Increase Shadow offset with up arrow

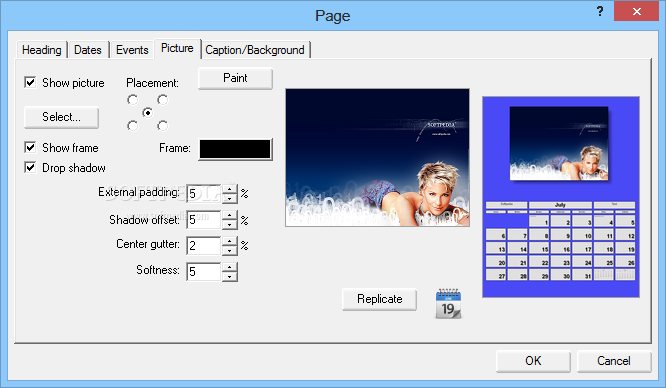[x=229, y=215]
